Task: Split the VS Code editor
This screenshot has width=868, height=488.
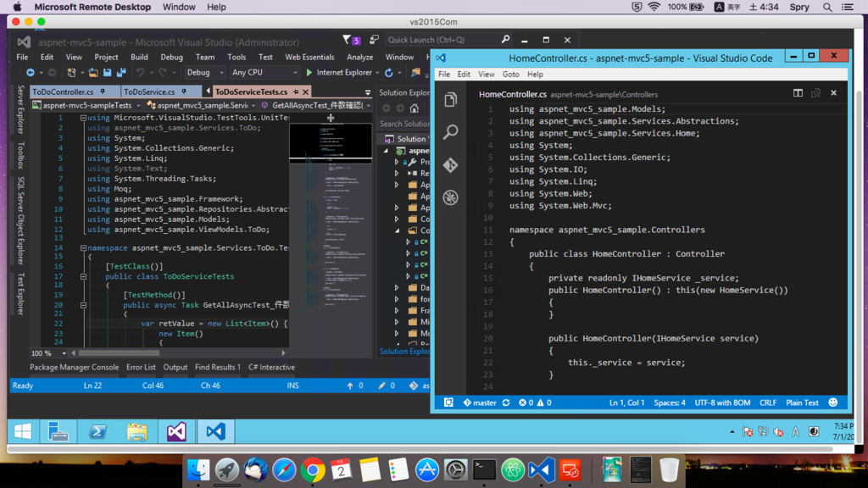Action: [x=798, y=93]
